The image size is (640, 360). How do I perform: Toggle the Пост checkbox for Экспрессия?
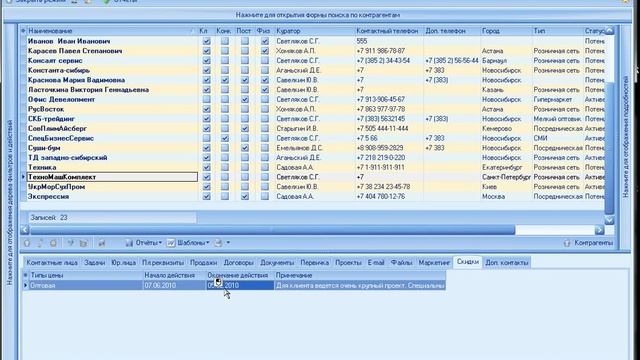[x=244, y=196]
